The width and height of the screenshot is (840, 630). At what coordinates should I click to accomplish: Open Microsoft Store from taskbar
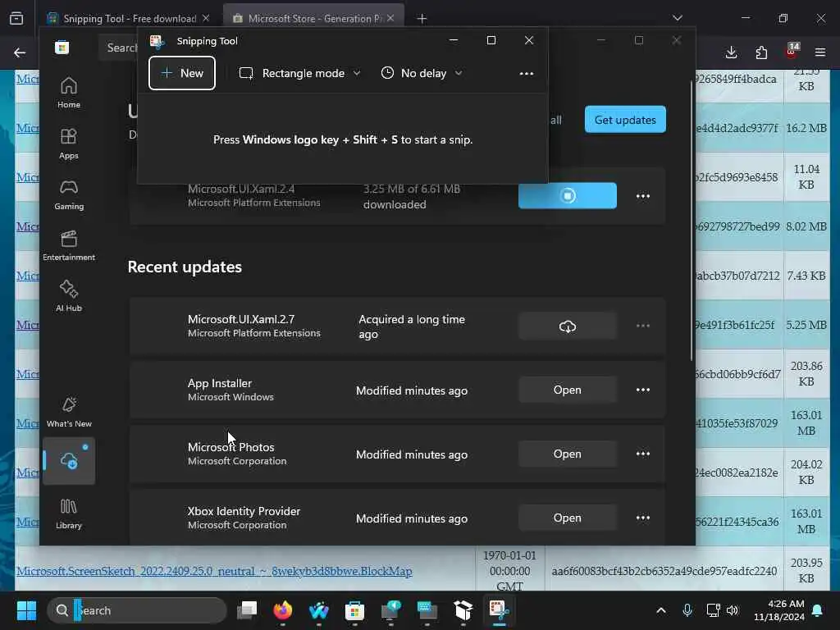click(x=354, y=610)
